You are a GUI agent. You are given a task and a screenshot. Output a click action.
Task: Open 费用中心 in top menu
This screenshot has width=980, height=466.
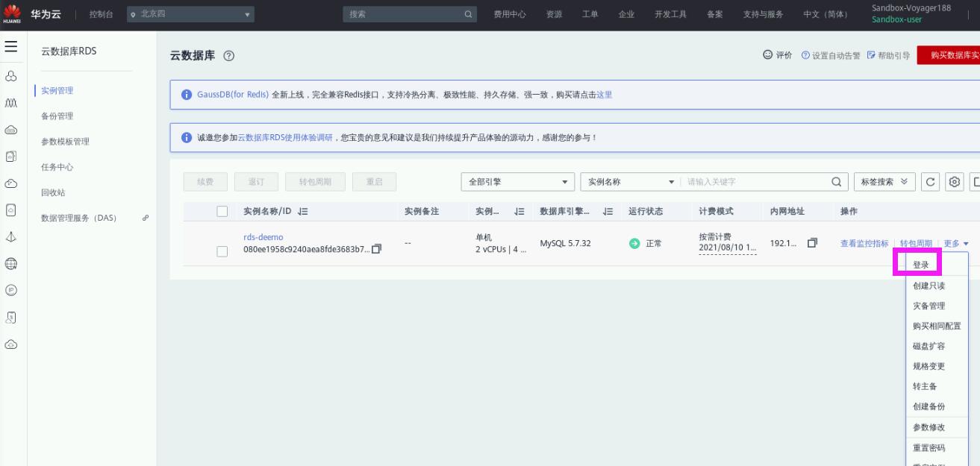[510, 14]
